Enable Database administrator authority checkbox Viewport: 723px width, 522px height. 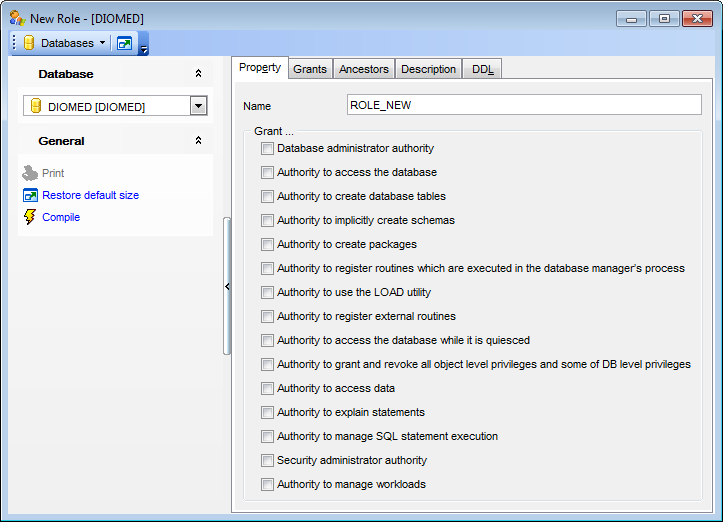(267, 148)
